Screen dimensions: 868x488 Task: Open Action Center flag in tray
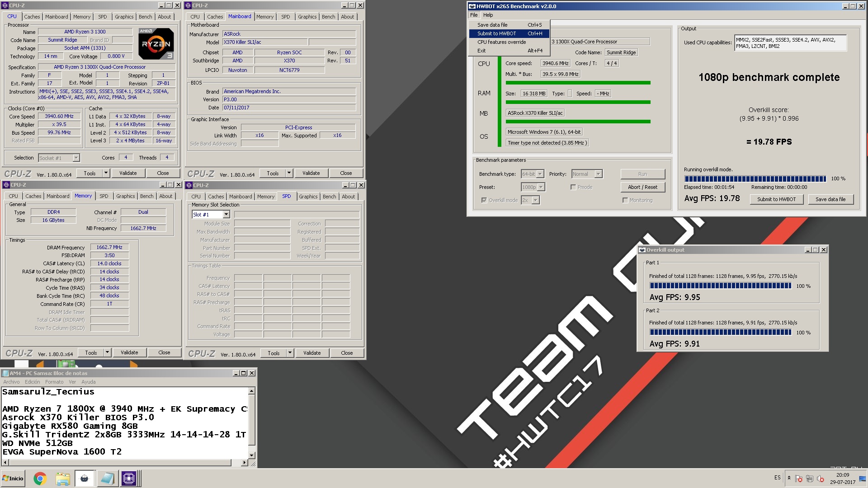(x=799, y=479)
